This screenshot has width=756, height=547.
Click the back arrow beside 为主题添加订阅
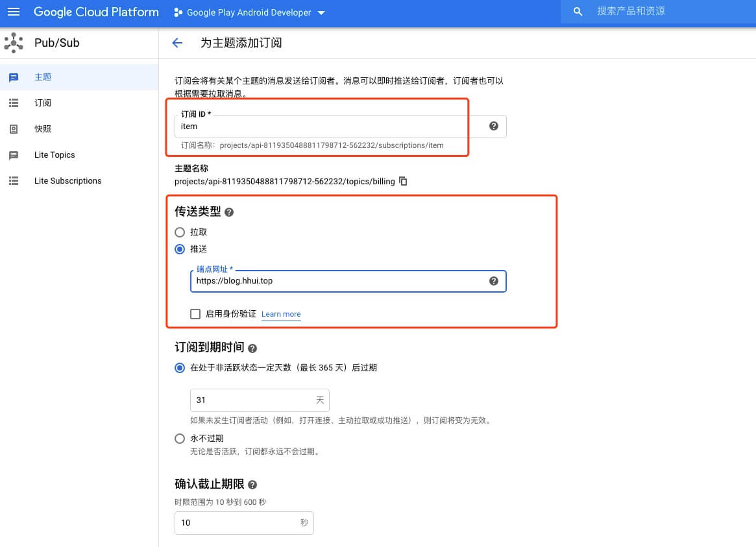(x=177, y=43)
